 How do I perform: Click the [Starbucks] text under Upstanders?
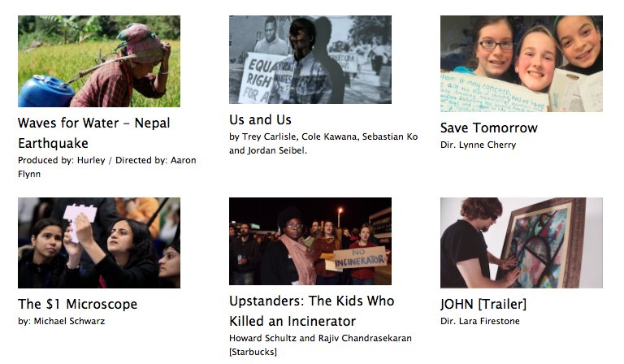(253, 352)
